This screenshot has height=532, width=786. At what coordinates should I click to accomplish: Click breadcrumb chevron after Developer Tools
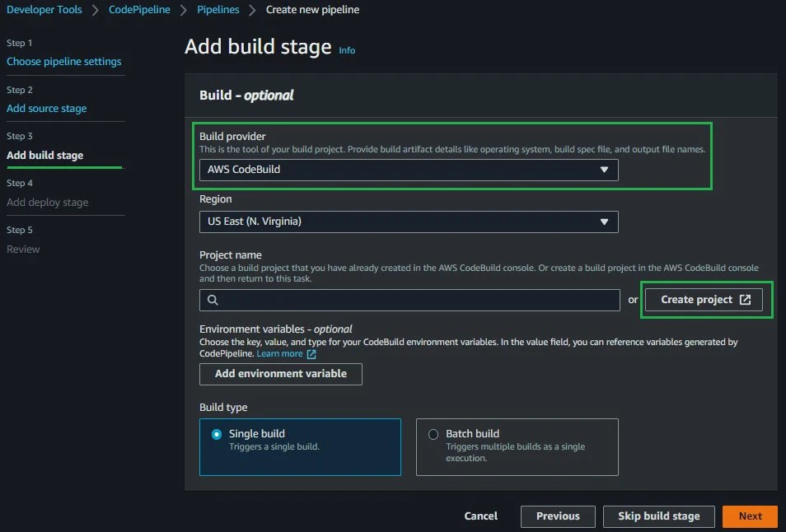point(96,10)
